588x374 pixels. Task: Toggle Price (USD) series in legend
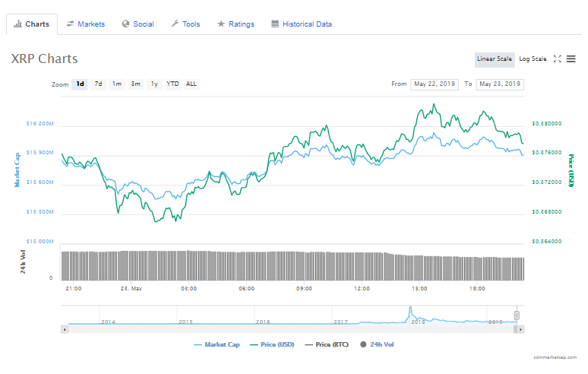coord(272,345)
